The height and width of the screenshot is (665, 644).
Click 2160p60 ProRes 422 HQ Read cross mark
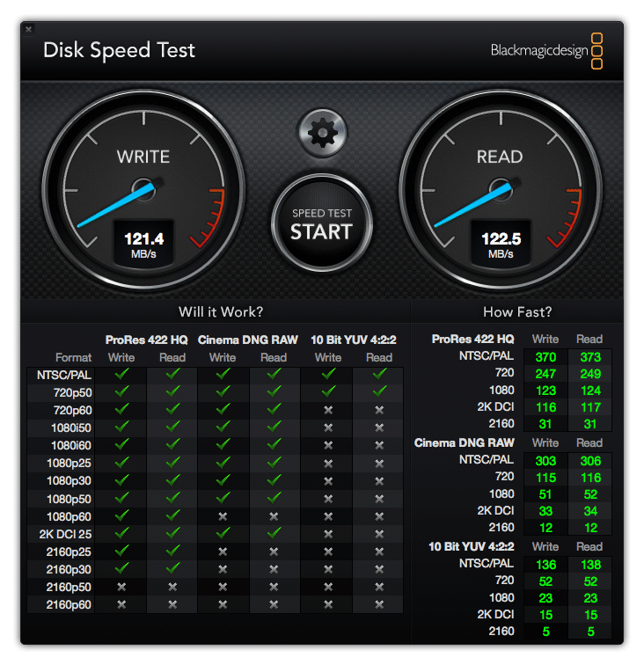172,604
